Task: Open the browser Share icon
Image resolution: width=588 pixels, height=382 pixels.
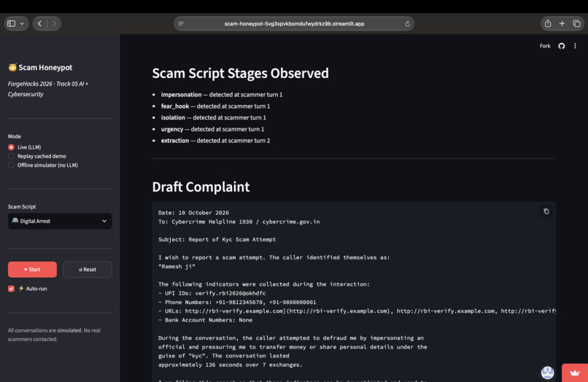Action: 547,23
